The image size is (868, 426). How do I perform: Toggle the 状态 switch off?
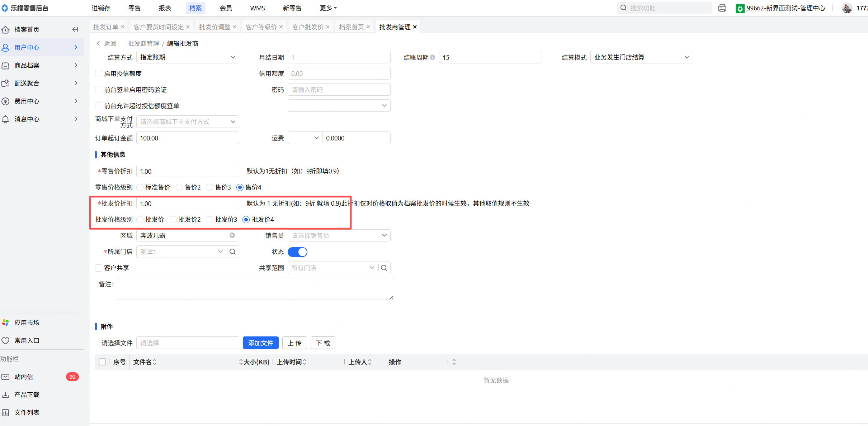click(x=297, y=252)
